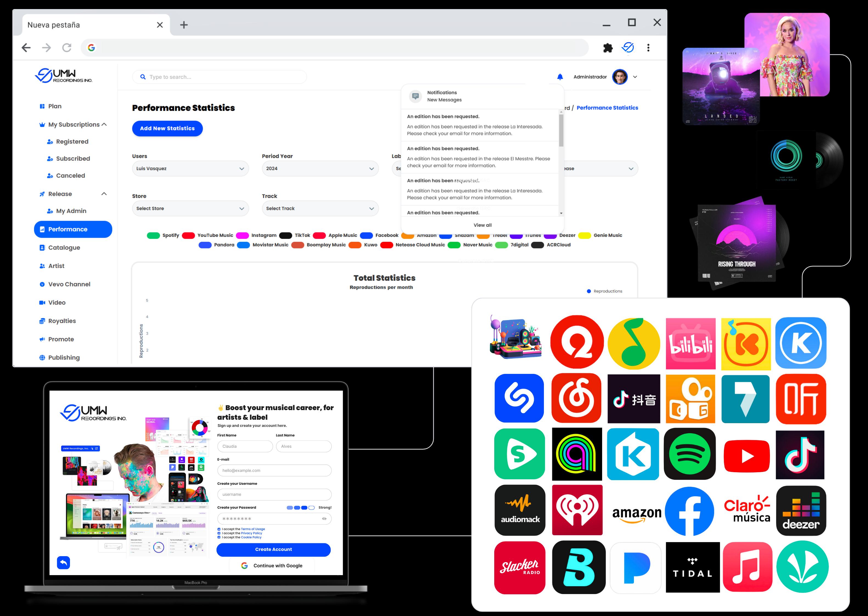The height and width of the screenshot is (616, 868).
Task: Click the Type to search field
Action: click(x=219, y=77)
